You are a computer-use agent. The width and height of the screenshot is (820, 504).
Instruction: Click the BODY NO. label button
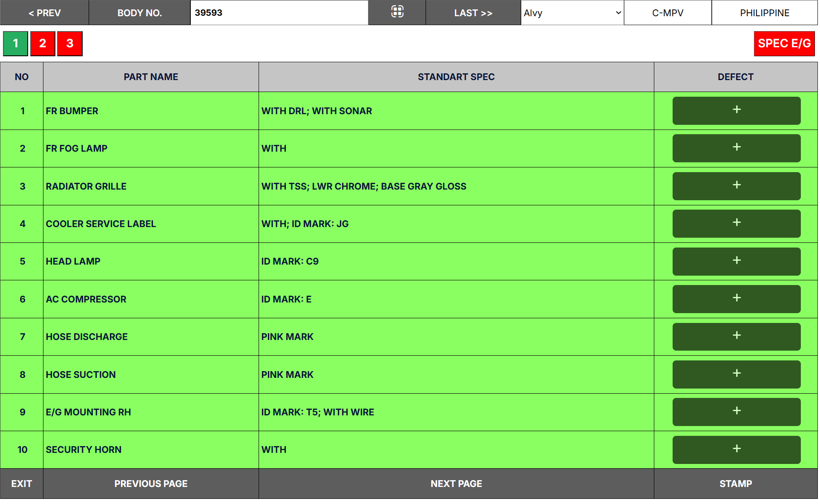(140, 13)
